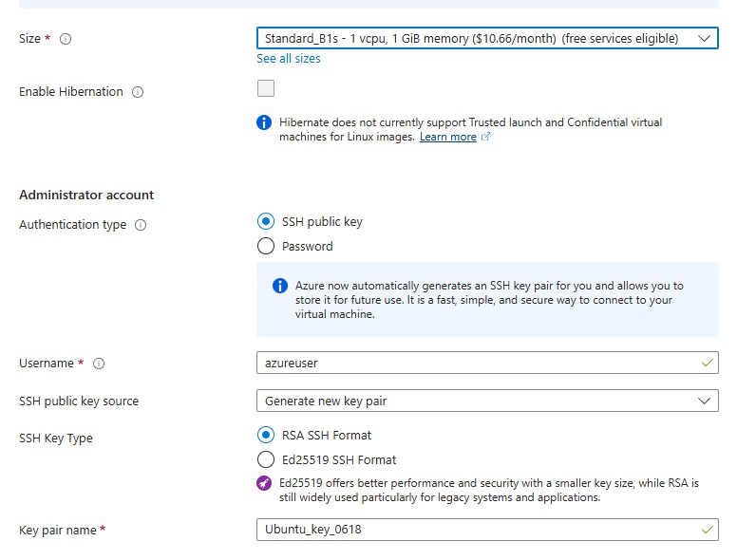Expand the Size dropdown chevron arrow
This screenshot has height=560, width=737.
click(x=704, y=38)
